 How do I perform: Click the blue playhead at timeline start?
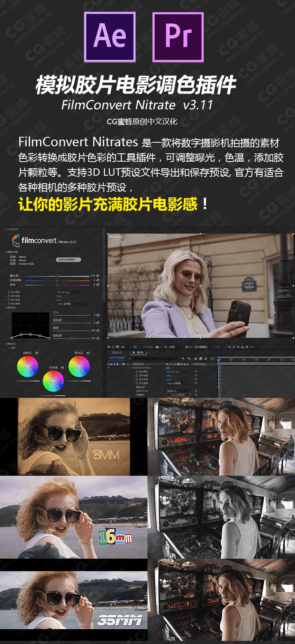click(x=219, y=360)
